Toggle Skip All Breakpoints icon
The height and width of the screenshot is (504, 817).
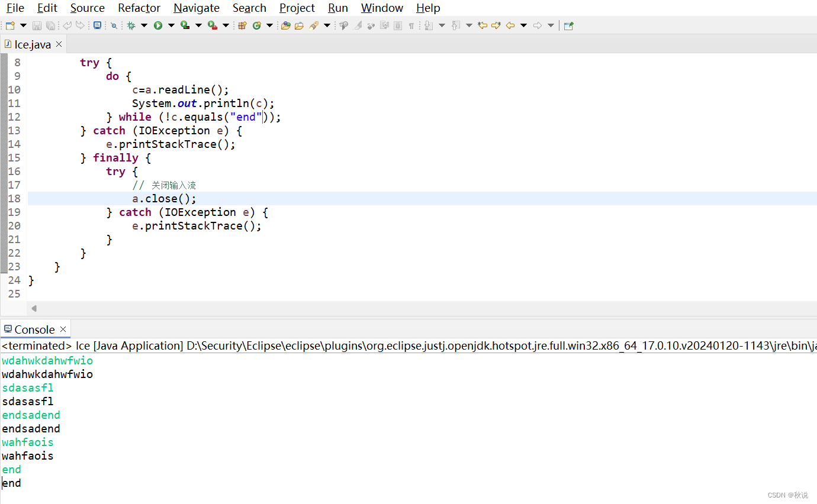[114, 25]
